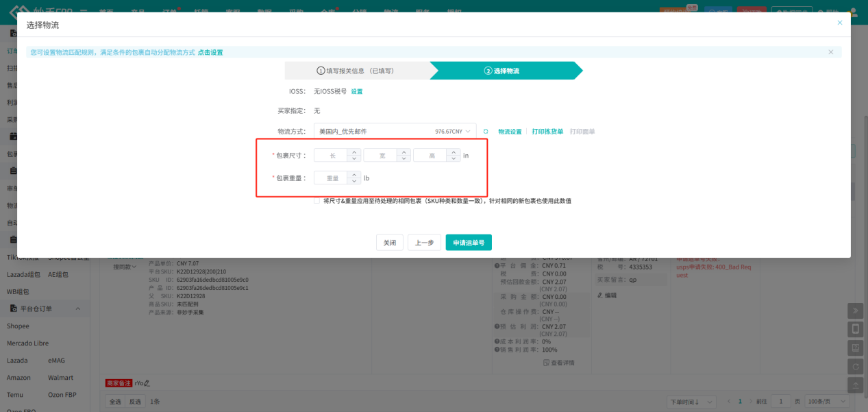
Task: Open Shopee in the sidebar
Action: [18, 326]
